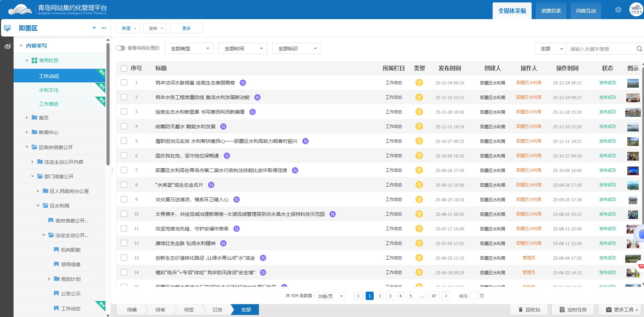Viewport: 644px width, 317px height.
Task: Check the checkbox for row 9
Action: click(x=124, y=199)
